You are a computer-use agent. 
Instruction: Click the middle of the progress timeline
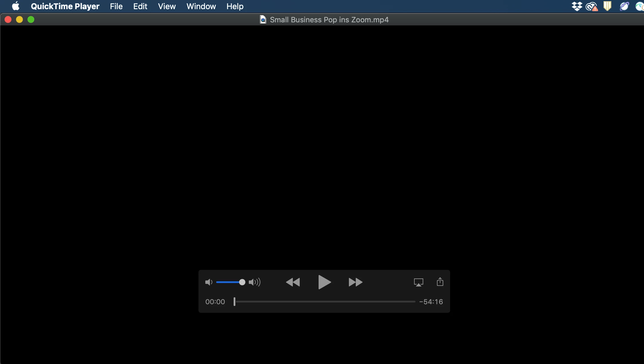click(325, 302)
